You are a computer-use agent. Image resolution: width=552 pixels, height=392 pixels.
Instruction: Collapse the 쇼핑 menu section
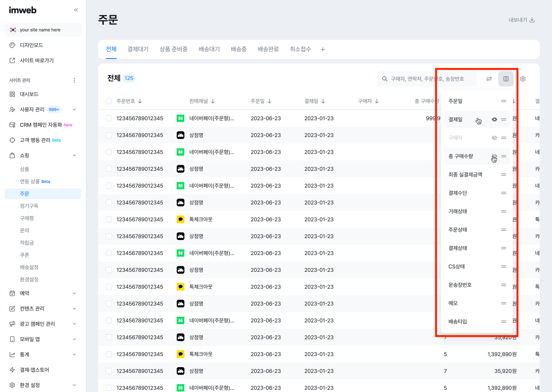point(74,155)
